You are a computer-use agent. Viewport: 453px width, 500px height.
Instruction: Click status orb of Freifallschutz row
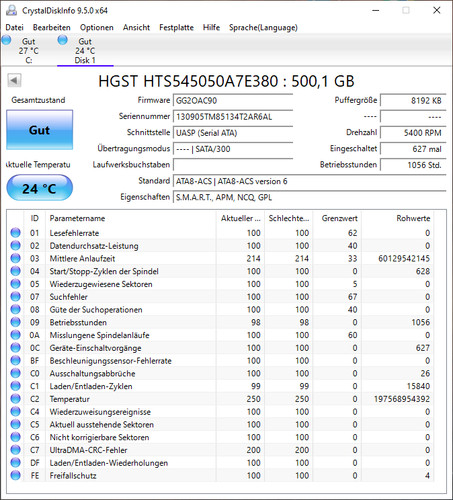15,476
